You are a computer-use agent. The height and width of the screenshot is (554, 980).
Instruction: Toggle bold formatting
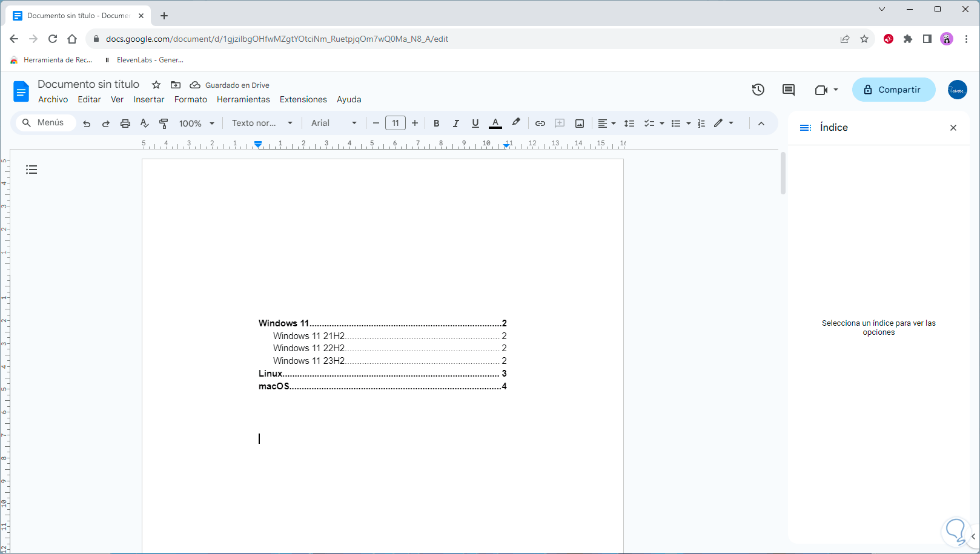point(436,124)
